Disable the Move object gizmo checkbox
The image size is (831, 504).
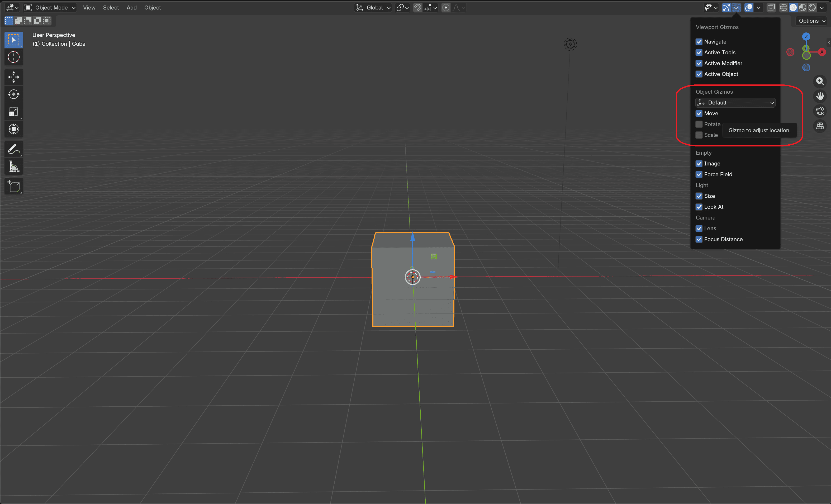click(699, 113)
